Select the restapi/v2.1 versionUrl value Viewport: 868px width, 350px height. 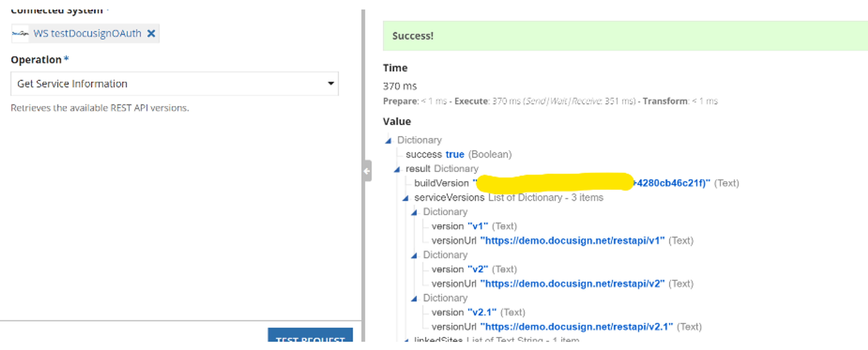tap(576, 327)
